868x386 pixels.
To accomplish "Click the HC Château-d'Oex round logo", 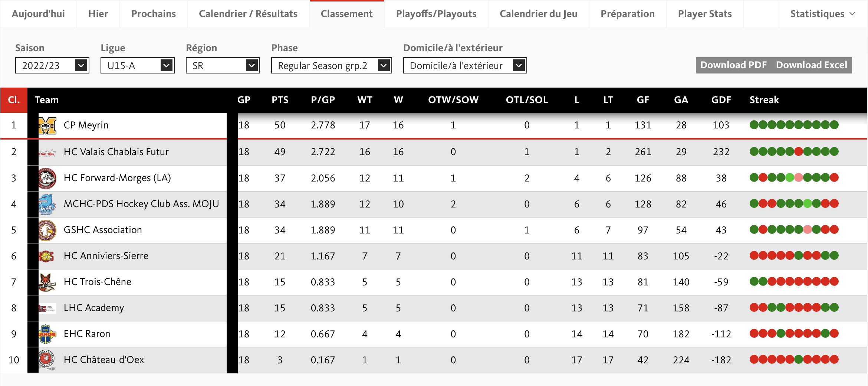I will coord(47,360).
